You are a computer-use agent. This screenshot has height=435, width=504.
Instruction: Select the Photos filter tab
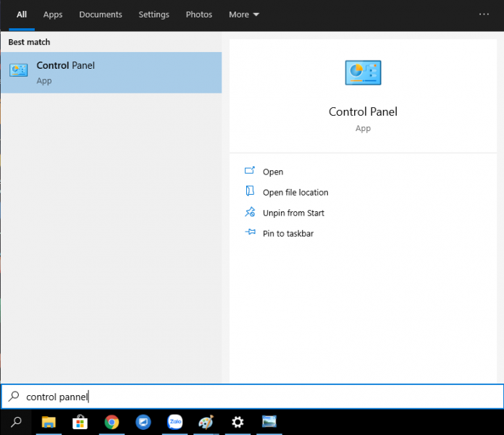199,14
